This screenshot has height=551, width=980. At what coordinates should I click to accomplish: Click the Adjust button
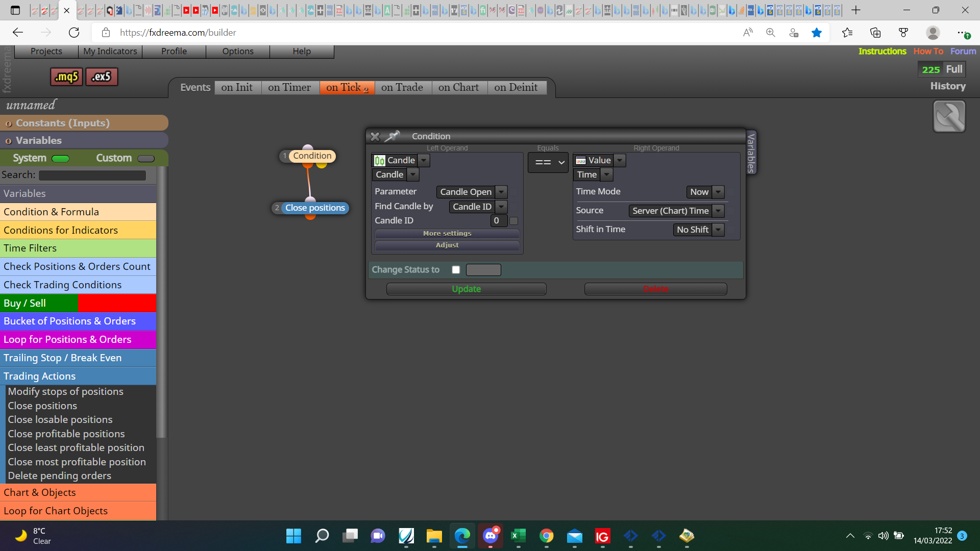tap(447, 245)
